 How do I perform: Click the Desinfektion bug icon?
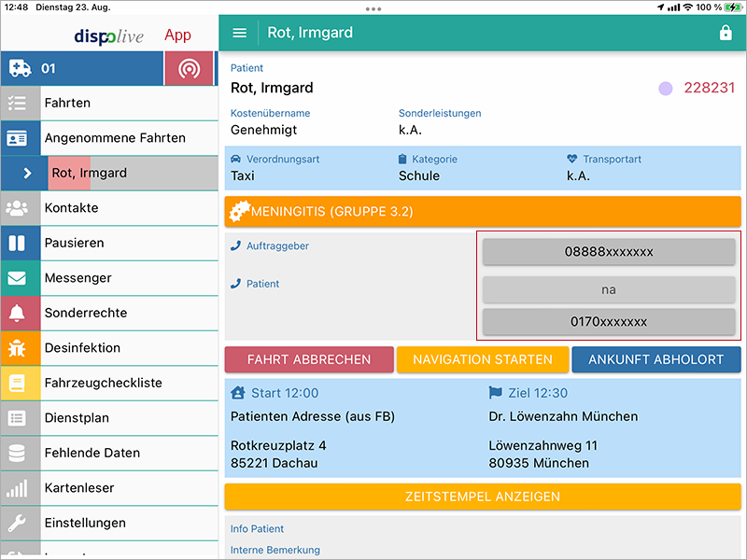point(19,348)
